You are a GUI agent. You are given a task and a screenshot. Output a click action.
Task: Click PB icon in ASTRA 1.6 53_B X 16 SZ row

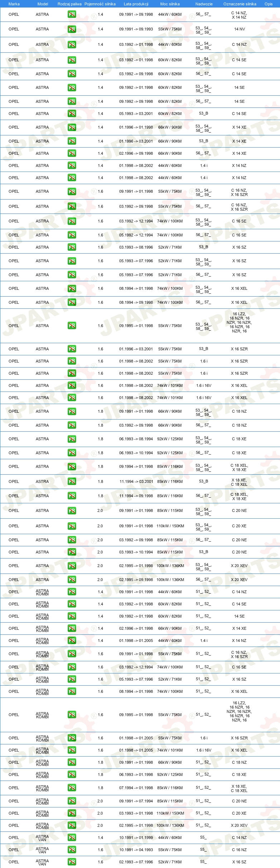pyautogui.click(x=72, y=247)
